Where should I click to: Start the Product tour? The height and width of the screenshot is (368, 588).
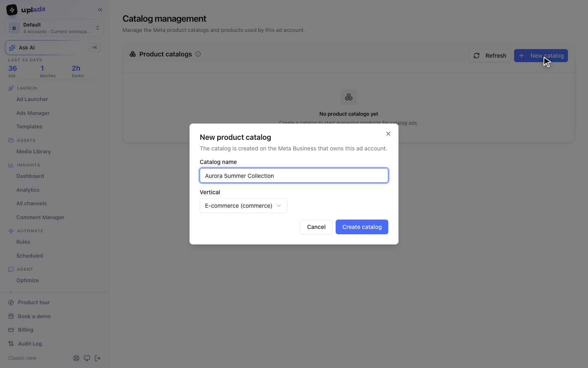33,302
